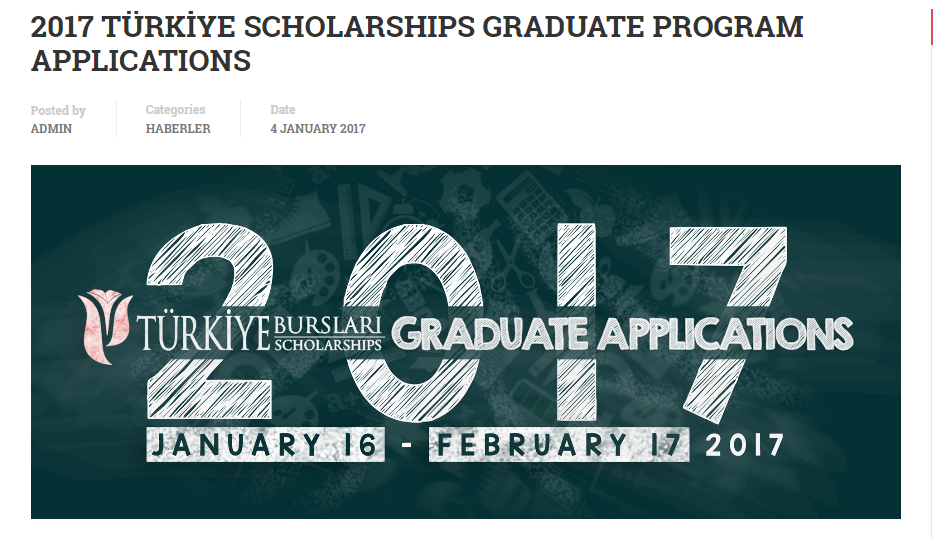Open the HABERLER category link
Screen dimensions: 933x538
point(178,129)
